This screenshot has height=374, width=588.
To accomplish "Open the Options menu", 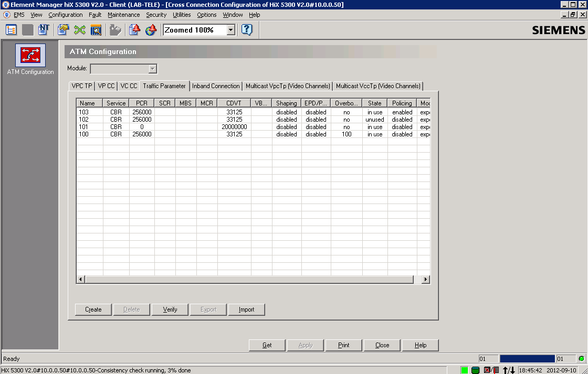I will pos(207,15).
